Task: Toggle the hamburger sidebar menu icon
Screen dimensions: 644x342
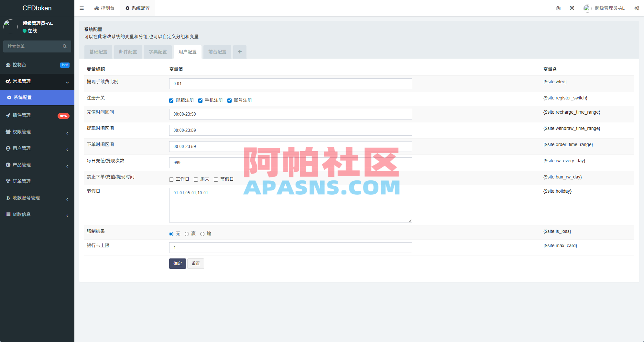Action: [x=82, y=8]
